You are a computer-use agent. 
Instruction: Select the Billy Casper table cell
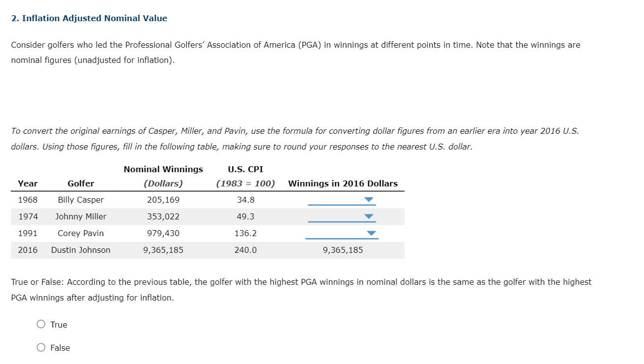click(x=81, y=200)
